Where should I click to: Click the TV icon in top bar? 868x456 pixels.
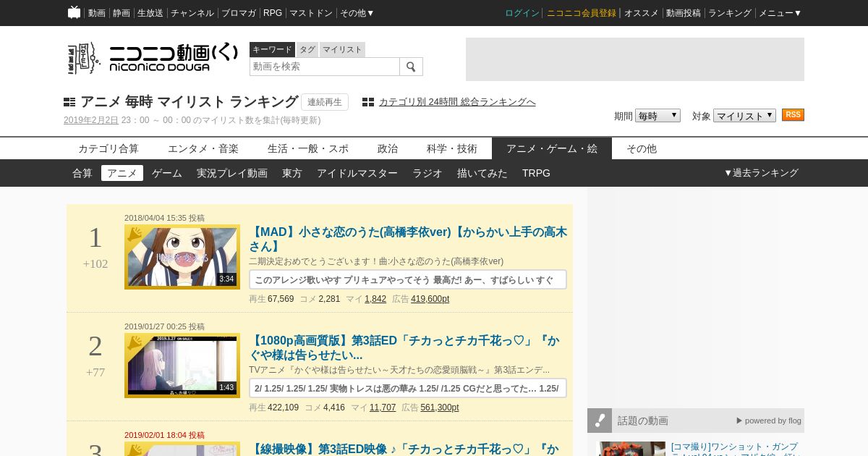[74, 12]
